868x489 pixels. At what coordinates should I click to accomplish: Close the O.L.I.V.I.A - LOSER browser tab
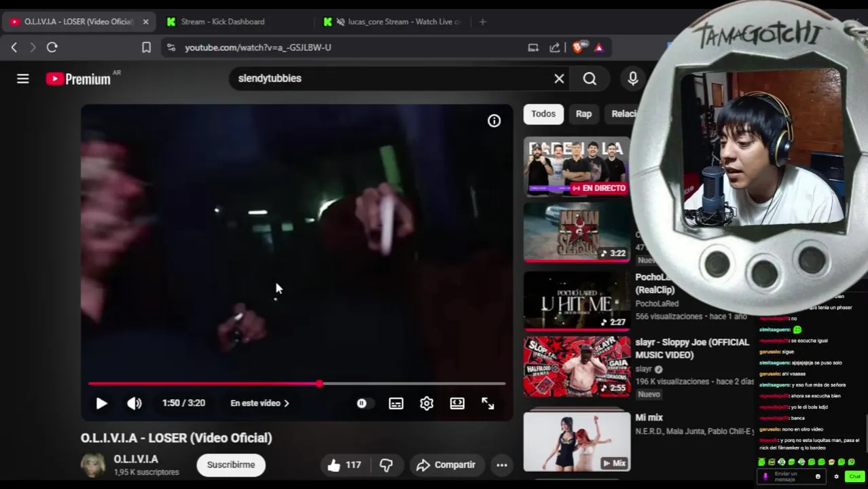pos(145,22)
